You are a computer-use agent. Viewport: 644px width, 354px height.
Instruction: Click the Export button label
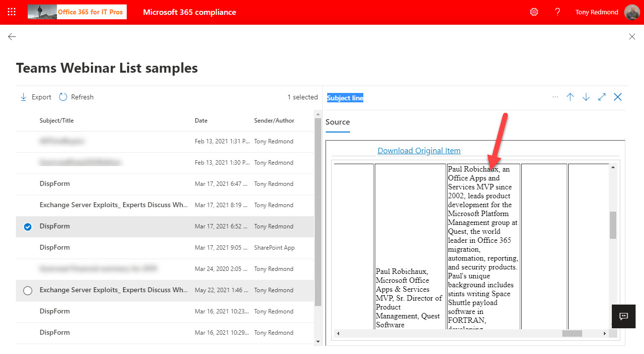[42, 97]
